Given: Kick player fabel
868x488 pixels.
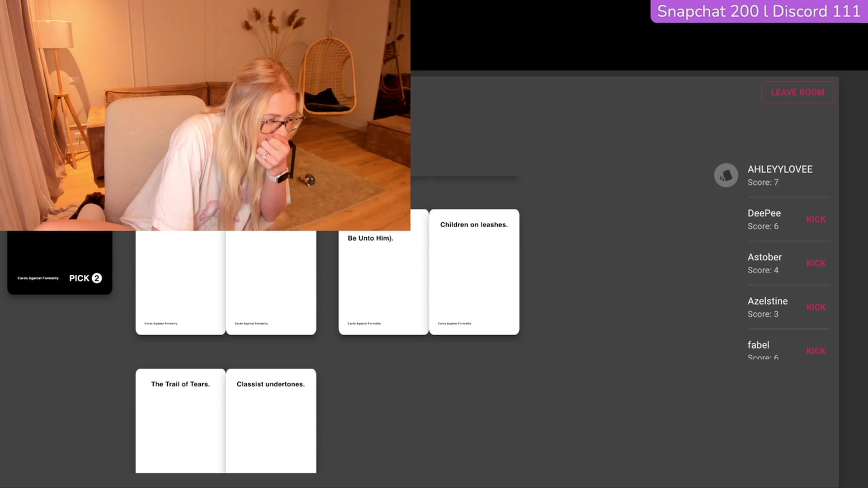Looking at the screenshot, I should coord(816,351).
